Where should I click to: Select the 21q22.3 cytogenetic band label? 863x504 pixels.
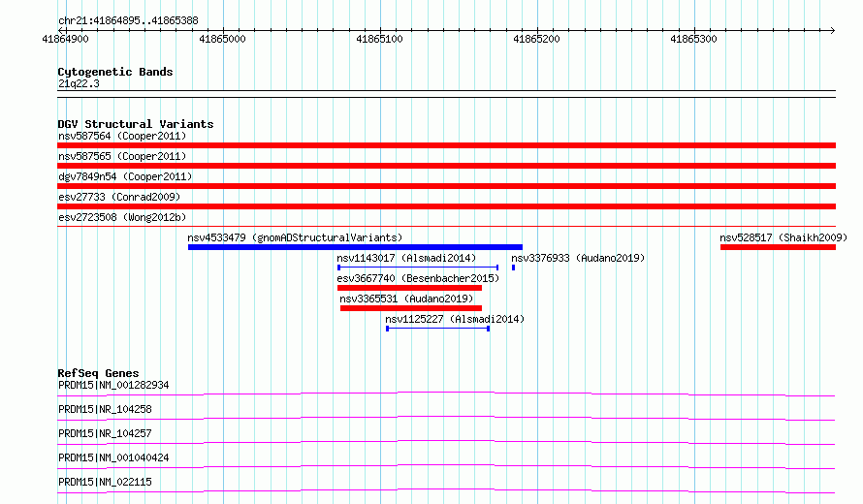pos(79,83)
